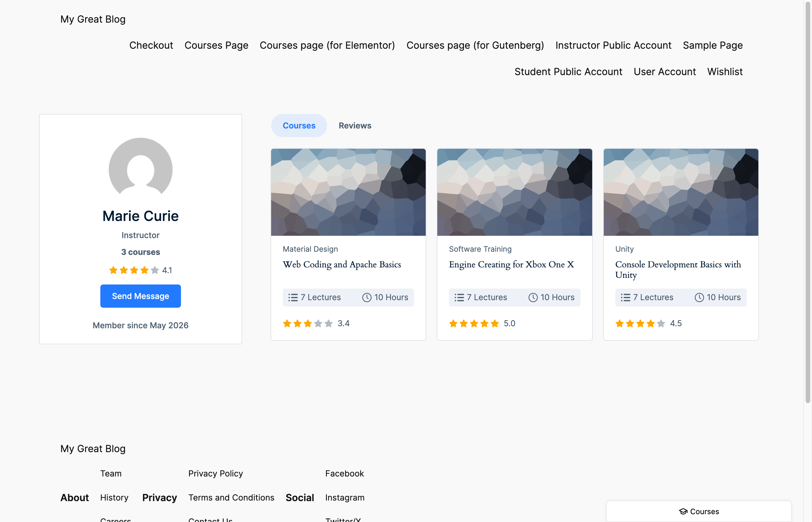Click lectures list icon on Console Development card

(x=626, y=298)
